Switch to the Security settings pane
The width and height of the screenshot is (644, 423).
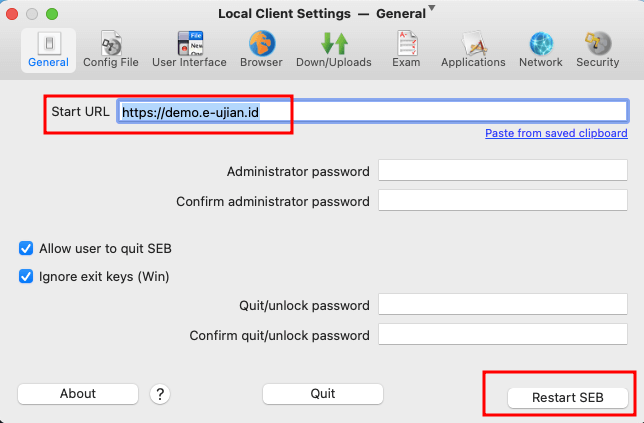pyautogui.click(x=598, y=50)
